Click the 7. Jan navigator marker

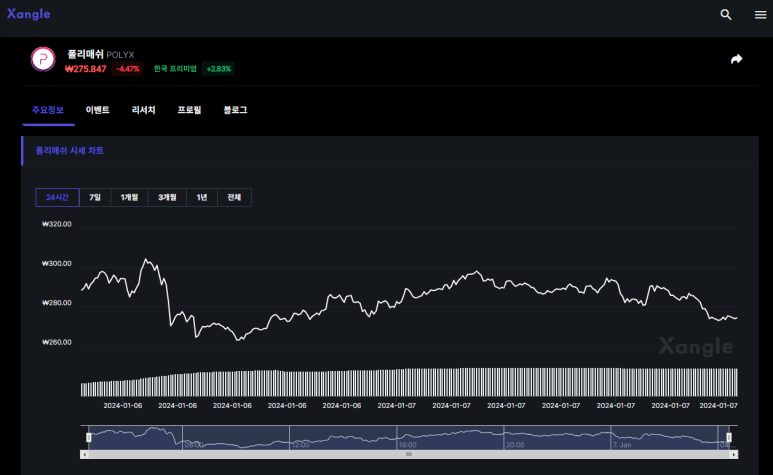point(622,445)
